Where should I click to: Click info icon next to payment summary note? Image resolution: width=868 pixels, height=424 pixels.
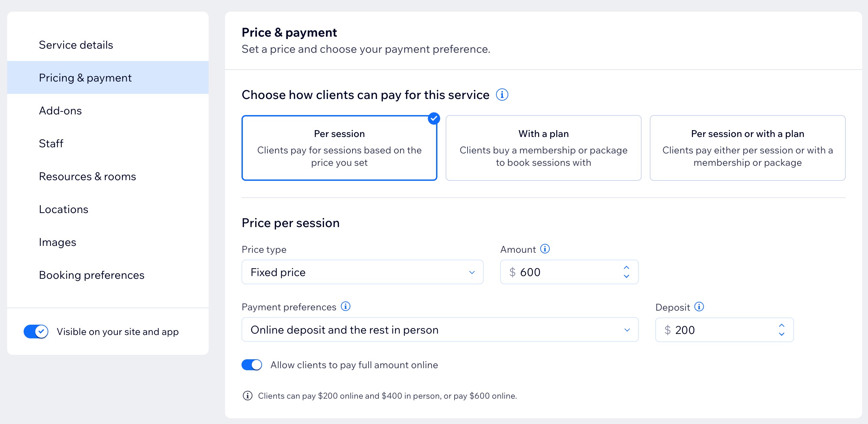(247, 396)
